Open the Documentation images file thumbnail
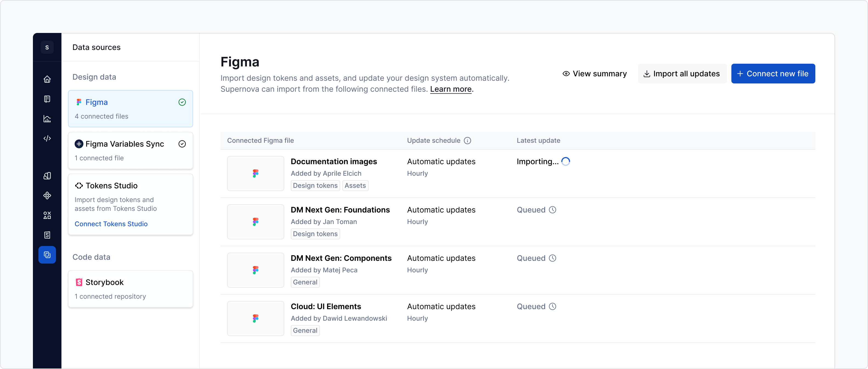 click(255, 173)
